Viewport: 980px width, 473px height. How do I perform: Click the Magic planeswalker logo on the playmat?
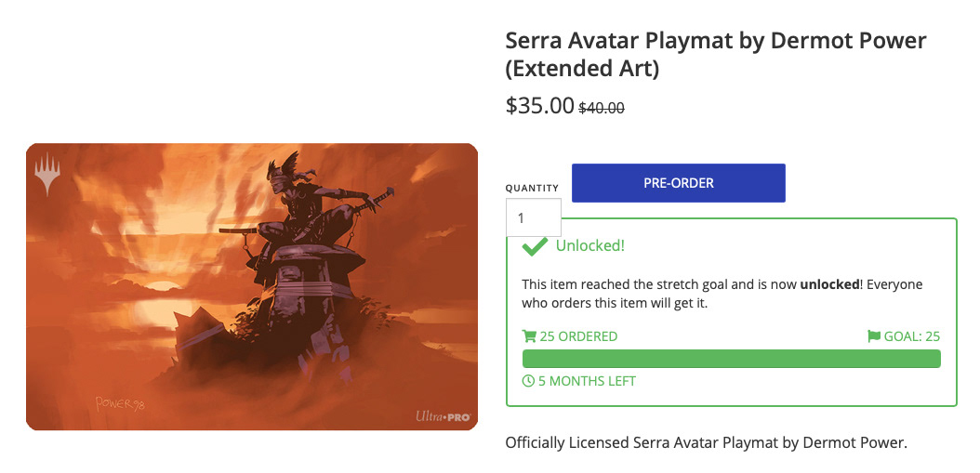(x=48, y=175)
